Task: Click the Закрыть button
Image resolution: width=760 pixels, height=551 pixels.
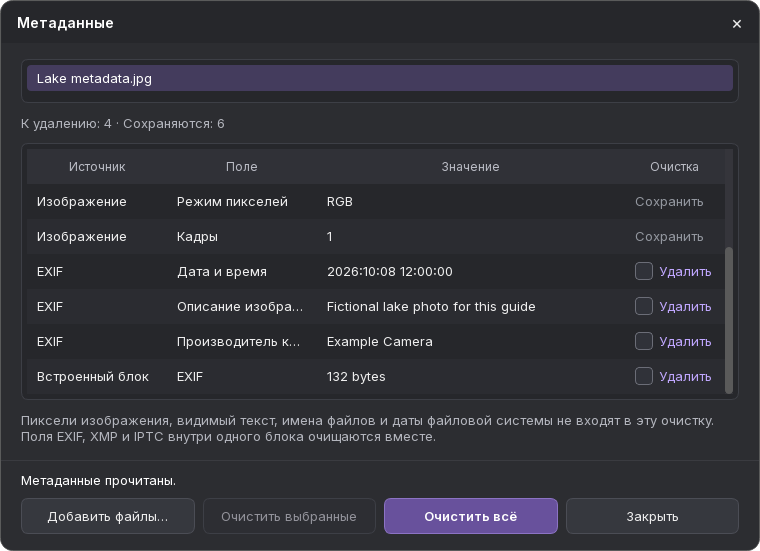Action: pyautogui.click(x=652, y=516)
